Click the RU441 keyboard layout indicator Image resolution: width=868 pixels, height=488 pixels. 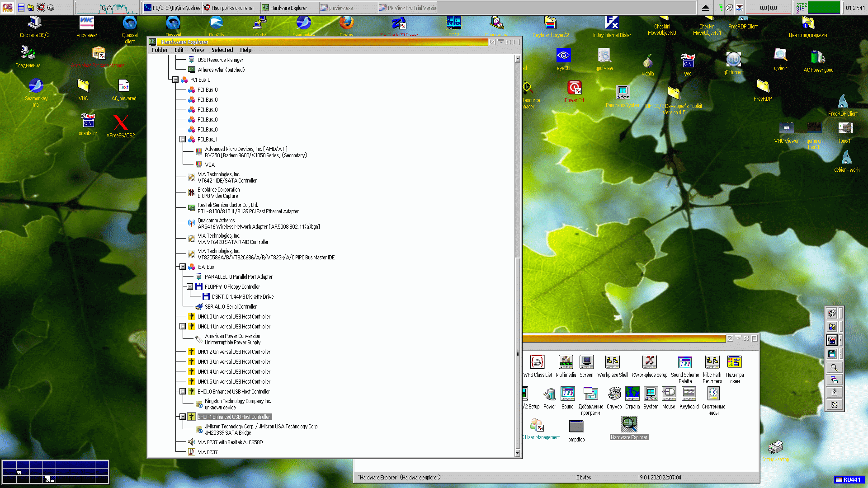pyautogui.click(x=849, y=480)
